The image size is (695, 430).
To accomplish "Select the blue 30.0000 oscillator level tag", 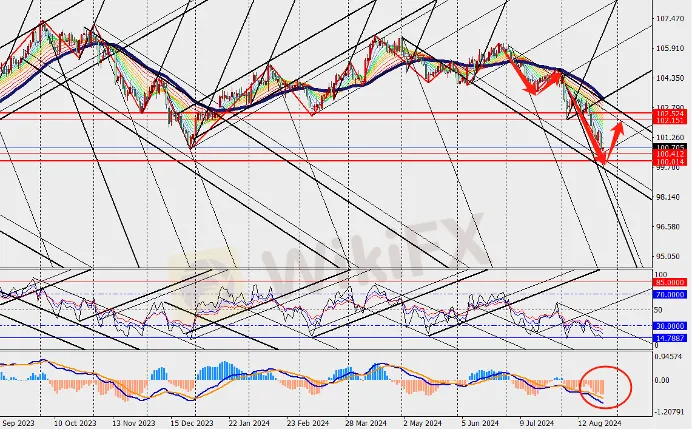I will pyautogui.click(x=671, y=326).
